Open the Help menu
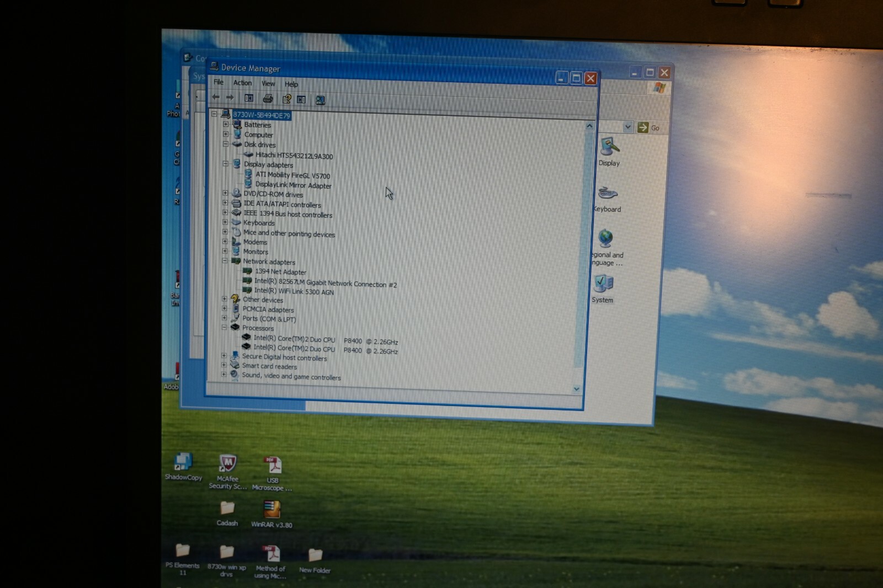Screen dimensions: 883x588 (291, 84)
